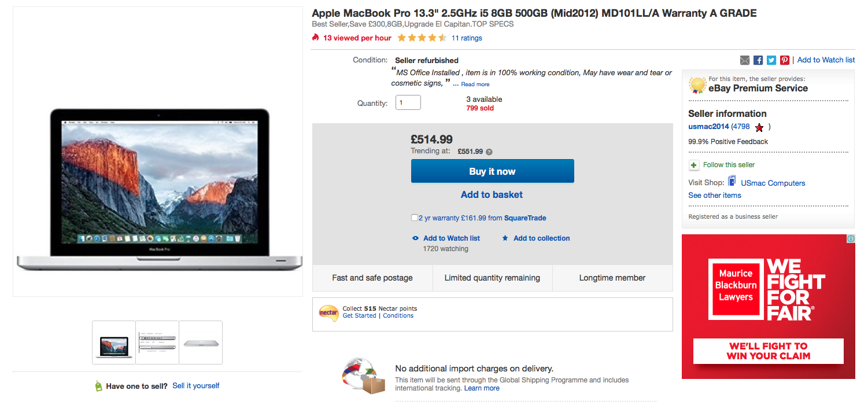Share this listing on Twitter
The width and height of the screenshot is (868, 405).
tap(771, 60)
